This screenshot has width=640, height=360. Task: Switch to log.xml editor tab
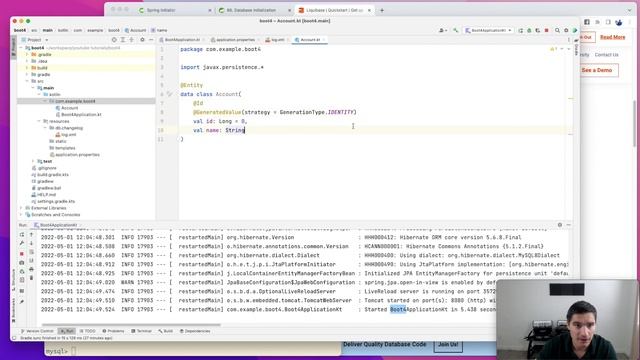[x=277, y=40]
